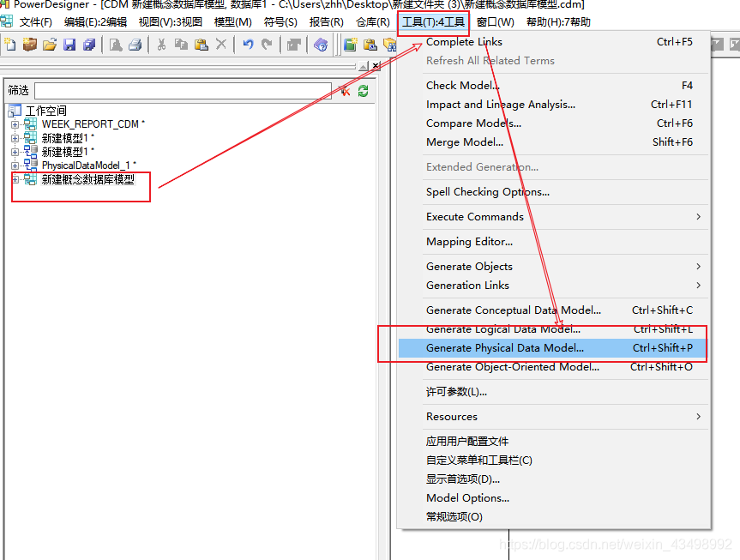740x560 pixels.
Task: Expand the first 新建模型1 node
Action: 15,138
